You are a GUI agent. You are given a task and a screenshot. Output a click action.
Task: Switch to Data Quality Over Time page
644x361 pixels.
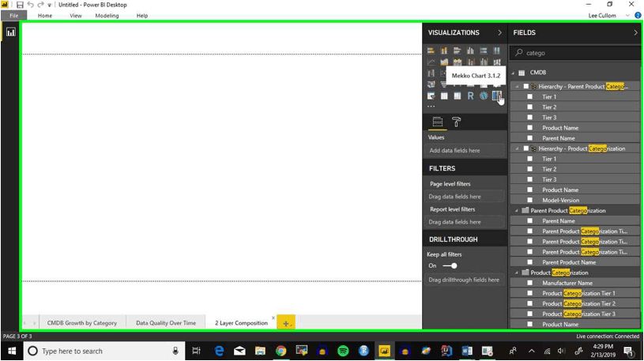click(166, 323)
